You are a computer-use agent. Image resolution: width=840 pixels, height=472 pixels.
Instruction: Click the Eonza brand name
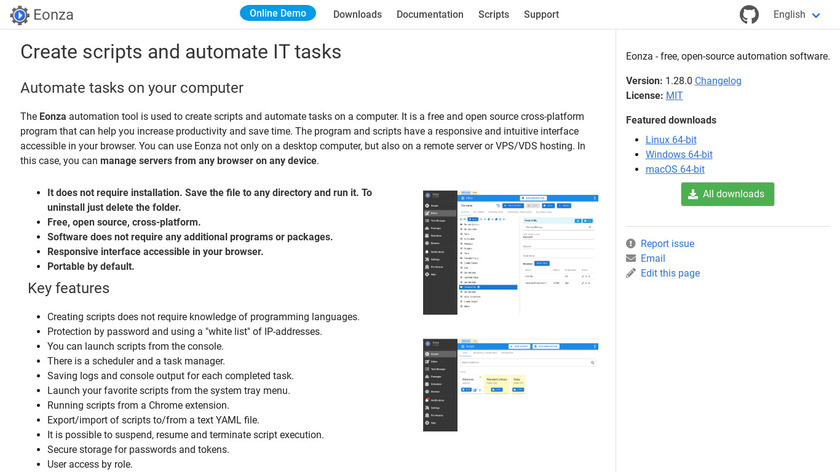[x=53, y=14]
